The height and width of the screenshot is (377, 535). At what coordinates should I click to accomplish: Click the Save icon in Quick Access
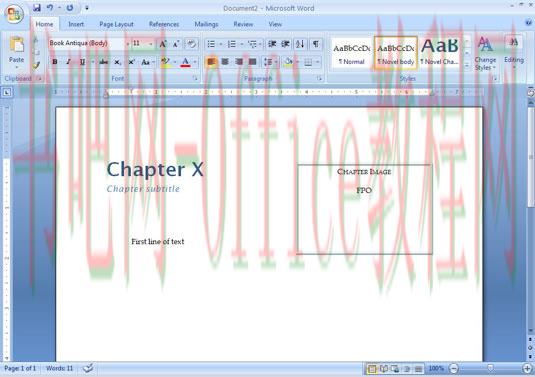tap(37, 8)
